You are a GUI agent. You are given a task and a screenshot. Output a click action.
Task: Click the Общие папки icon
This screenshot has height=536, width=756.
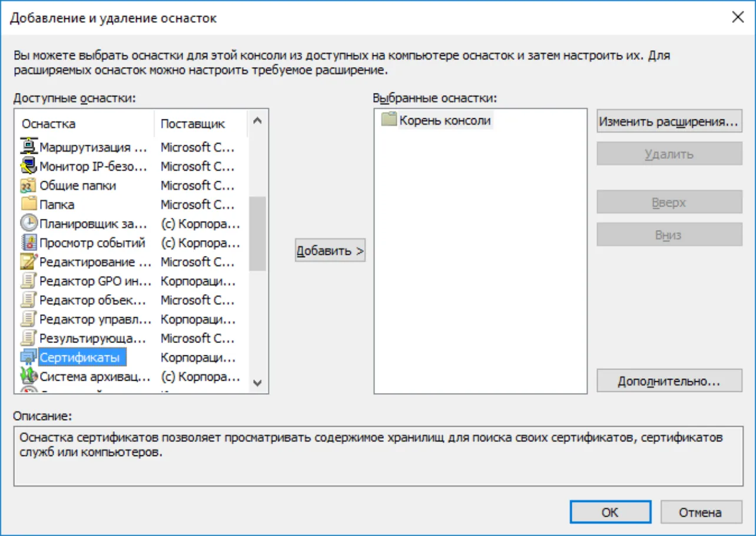point(28,185)
